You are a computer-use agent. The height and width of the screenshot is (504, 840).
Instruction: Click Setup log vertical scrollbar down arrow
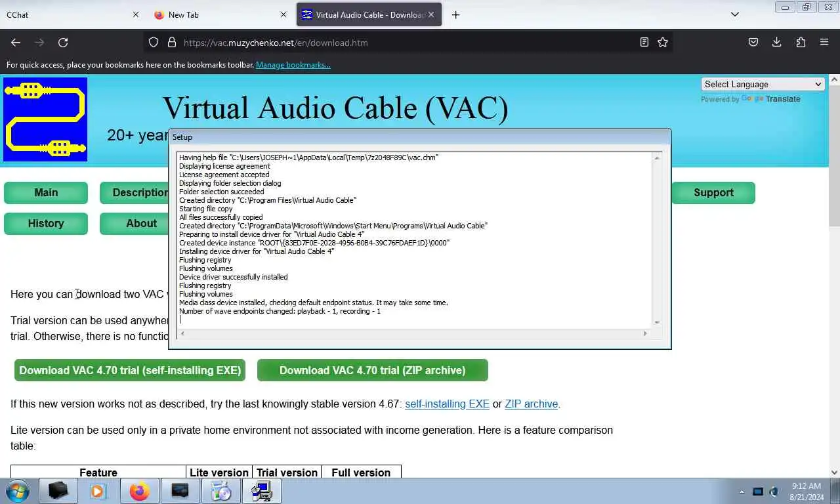pos(657,322)
